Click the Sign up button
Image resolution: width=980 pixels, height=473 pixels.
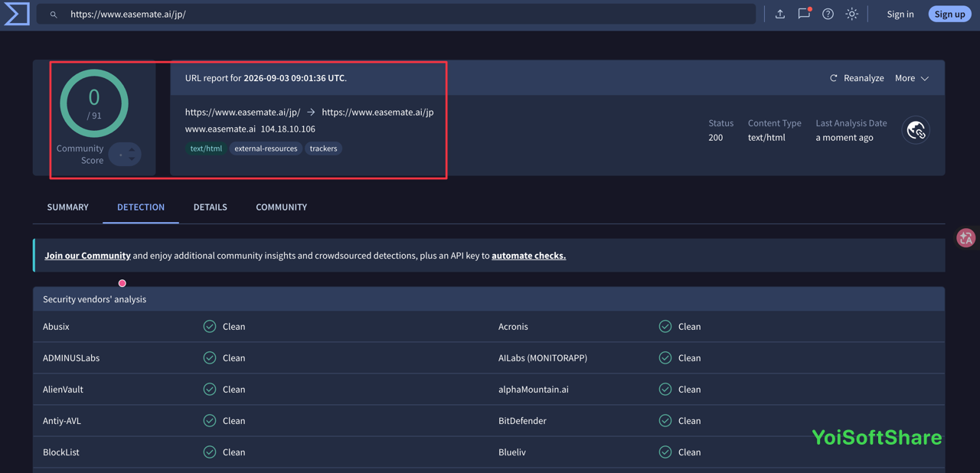pos(949,14)
